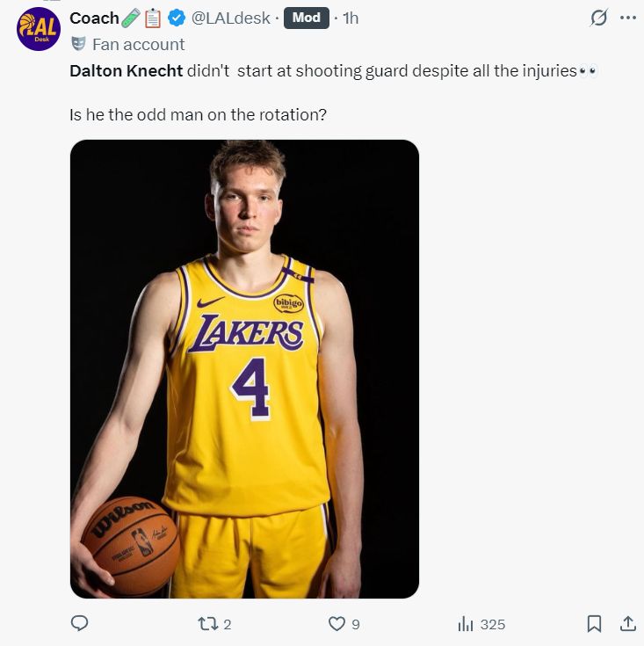Click the @LALdesk handle
The image size is (644, 646).
(x=231, y=18)
